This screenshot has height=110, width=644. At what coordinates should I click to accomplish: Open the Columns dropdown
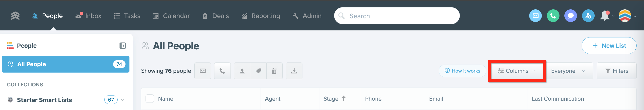[x=517, y=71]
